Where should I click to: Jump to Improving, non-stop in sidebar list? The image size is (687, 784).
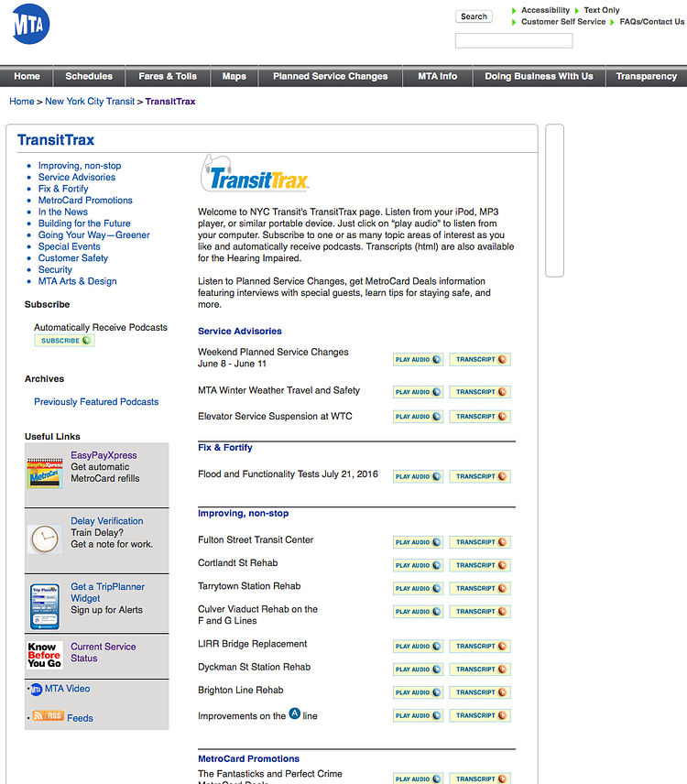tap(80, 166)
